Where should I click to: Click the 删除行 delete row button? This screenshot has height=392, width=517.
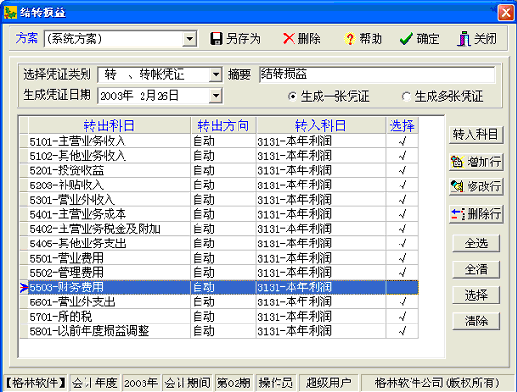476,214
